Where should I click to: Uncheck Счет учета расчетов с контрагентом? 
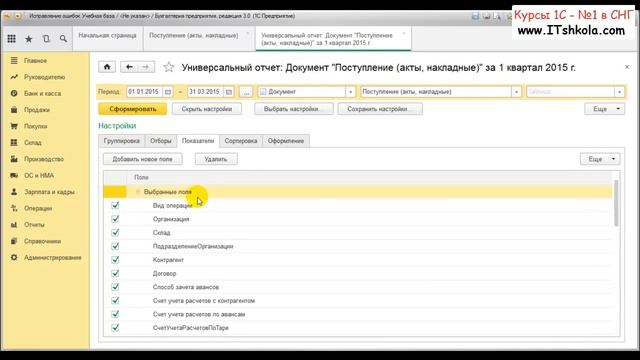click(115, 300)
